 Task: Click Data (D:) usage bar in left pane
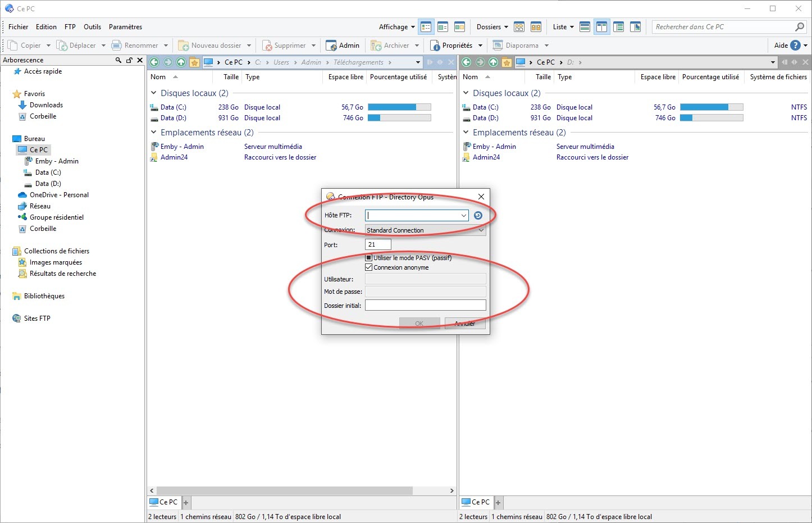coord(399,118)
